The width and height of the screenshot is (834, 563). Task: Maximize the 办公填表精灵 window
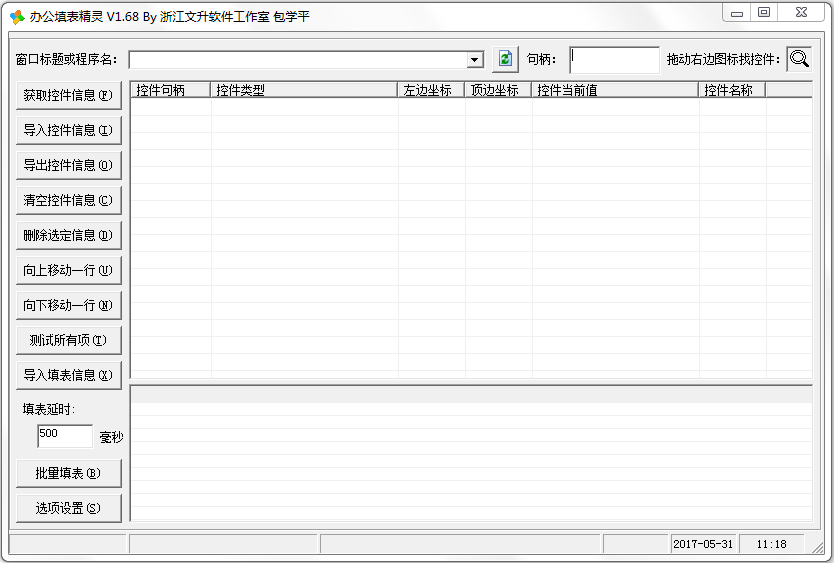764,13
